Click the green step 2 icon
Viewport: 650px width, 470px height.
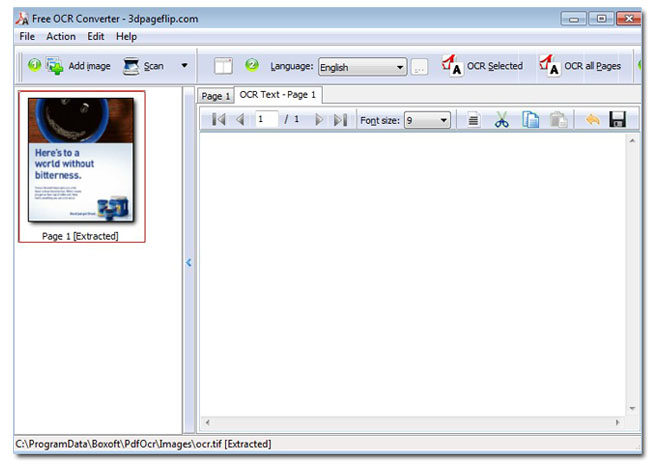coord(252,65)
